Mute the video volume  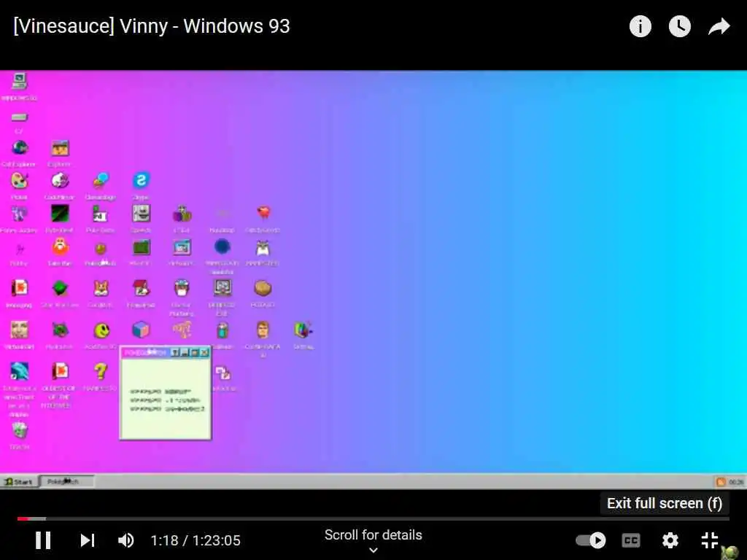click(x=125, y=540)
